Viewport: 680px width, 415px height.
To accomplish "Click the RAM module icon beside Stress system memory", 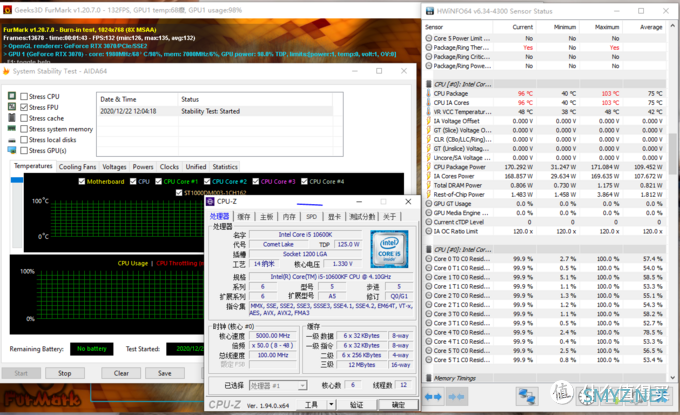I will click(x=12, y=128).
